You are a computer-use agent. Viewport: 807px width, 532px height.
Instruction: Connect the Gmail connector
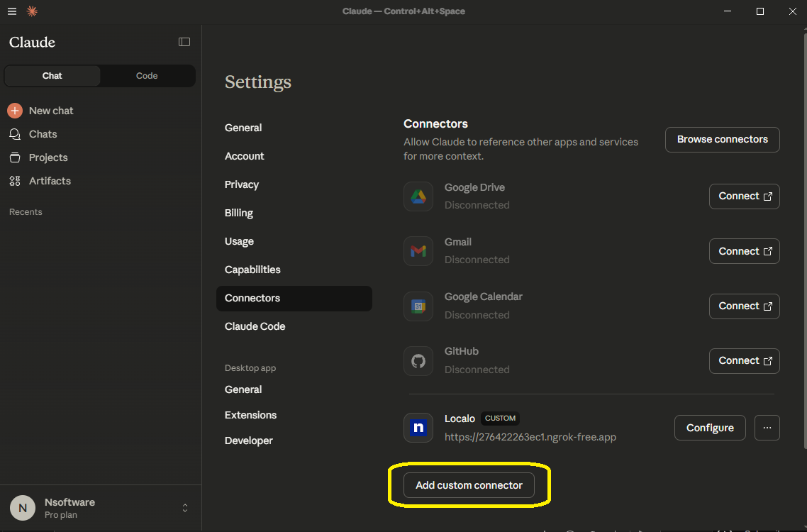tap(744, 251)
